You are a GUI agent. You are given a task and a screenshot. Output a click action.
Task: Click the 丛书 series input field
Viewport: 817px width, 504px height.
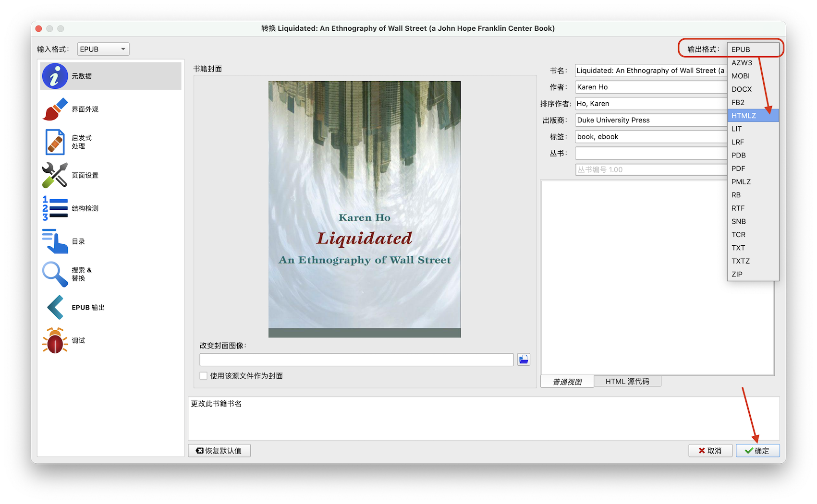648,153
